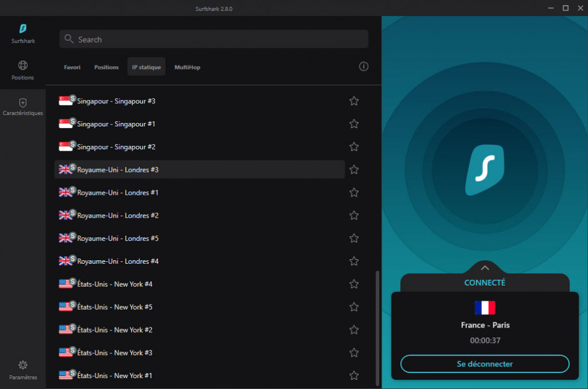
Task: Click the large Surfshark logo in teal panel
Action: tap(485, 170)
